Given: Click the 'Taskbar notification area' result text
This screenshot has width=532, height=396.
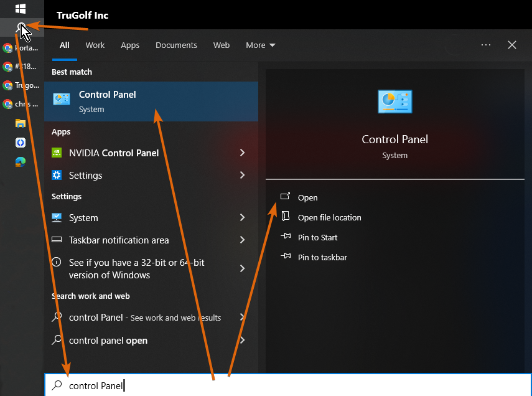Looking at the screenshot, I should (119, 240).
